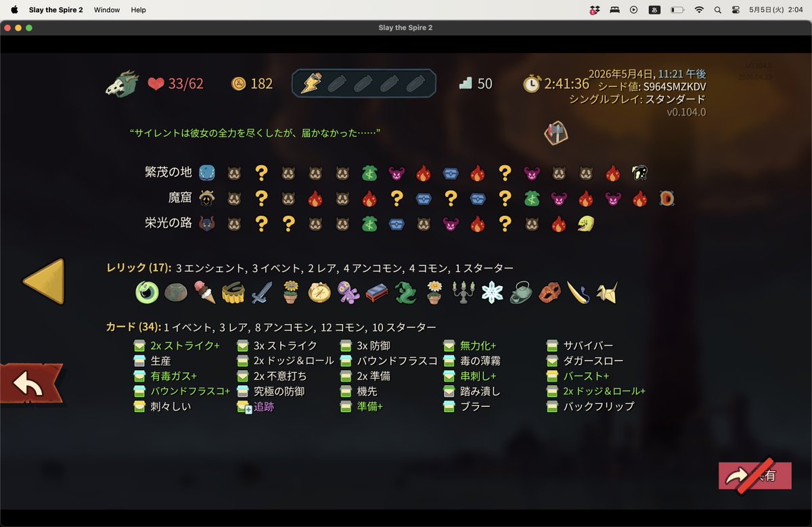This screenshot has width=812, height=527.
Task: Click the flower pot relic beside the candelabra
Action: (434, 292)
